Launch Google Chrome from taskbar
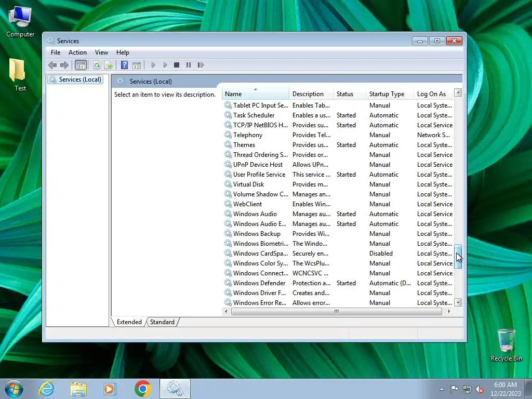Screen dimensions: 532x399 tap(142, 389)
